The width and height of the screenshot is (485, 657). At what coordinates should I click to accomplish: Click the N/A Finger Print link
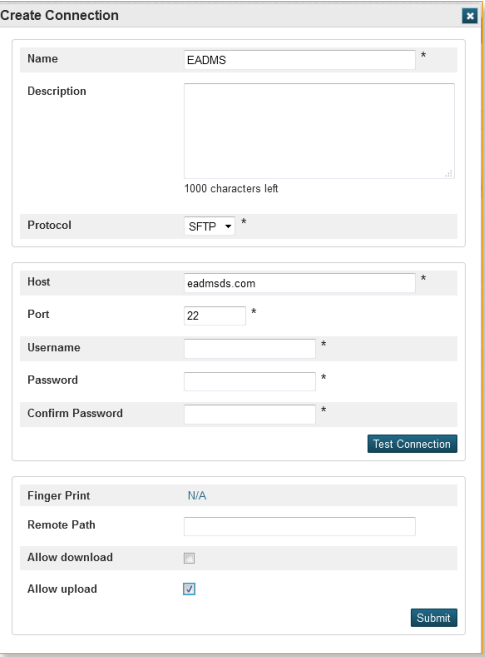point(197,496)
